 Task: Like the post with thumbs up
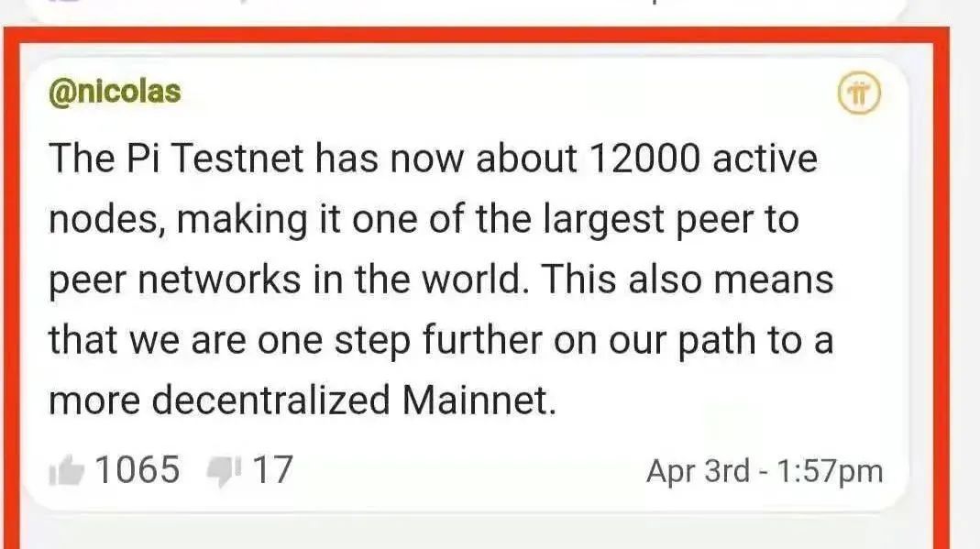[67, 472]
